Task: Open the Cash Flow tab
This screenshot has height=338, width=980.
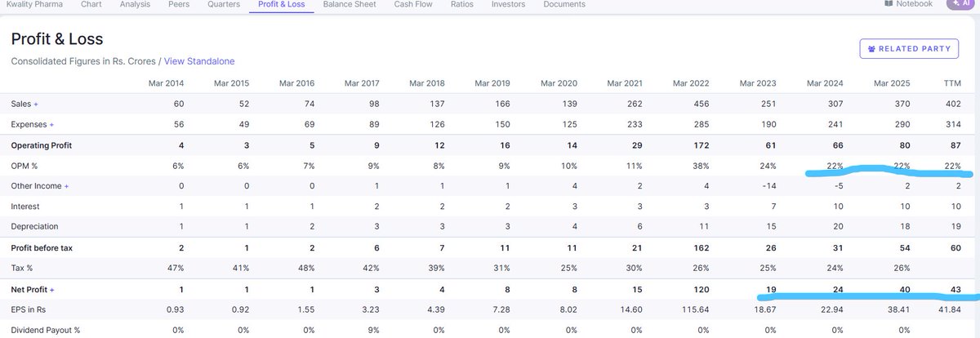Action: (x=414, y=4)
